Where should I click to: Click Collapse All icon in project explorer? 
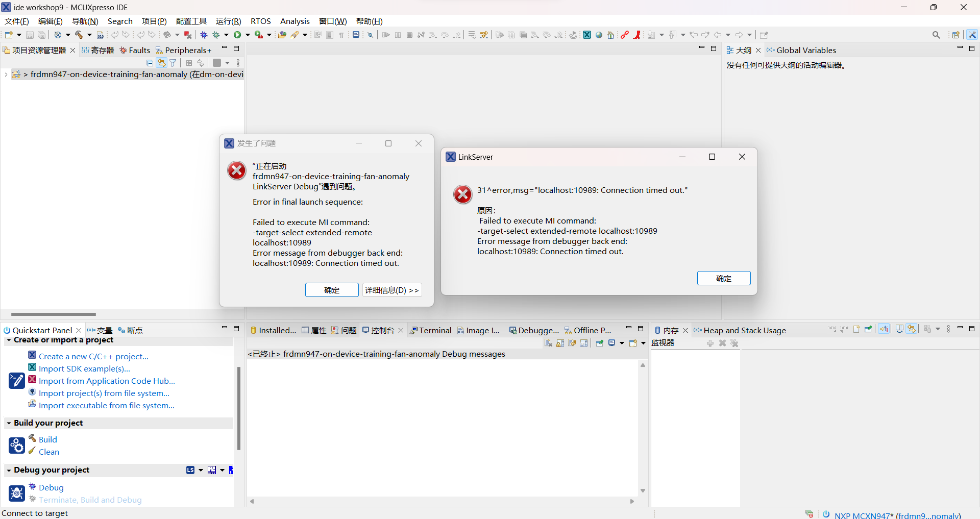[150, 63]
